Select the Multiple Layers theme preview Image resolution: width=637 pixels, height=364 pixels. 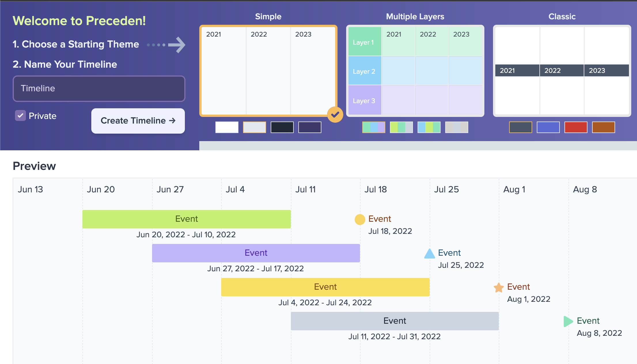[x=415, y=71]
